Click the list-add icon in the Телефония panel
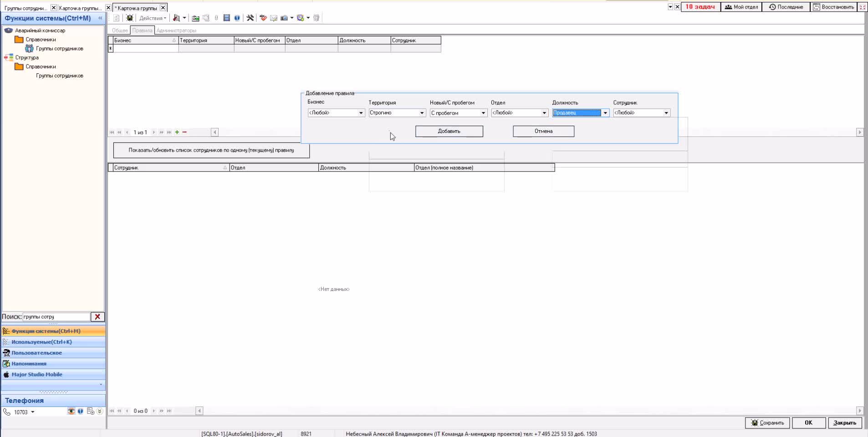 [x=91, y=411]
